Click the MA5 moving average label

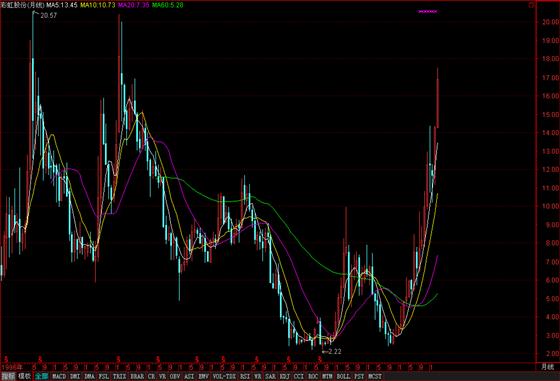(x=61, y=5)
